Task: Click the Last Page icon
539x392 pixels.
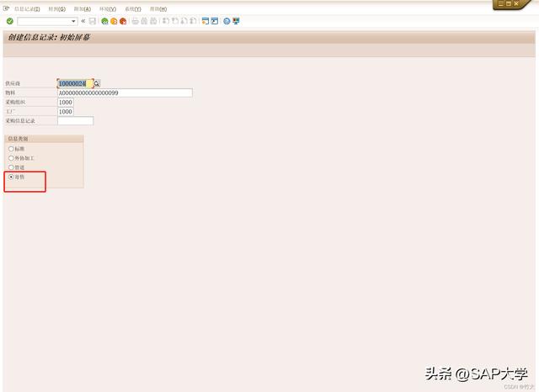Action: click(193, 21)
